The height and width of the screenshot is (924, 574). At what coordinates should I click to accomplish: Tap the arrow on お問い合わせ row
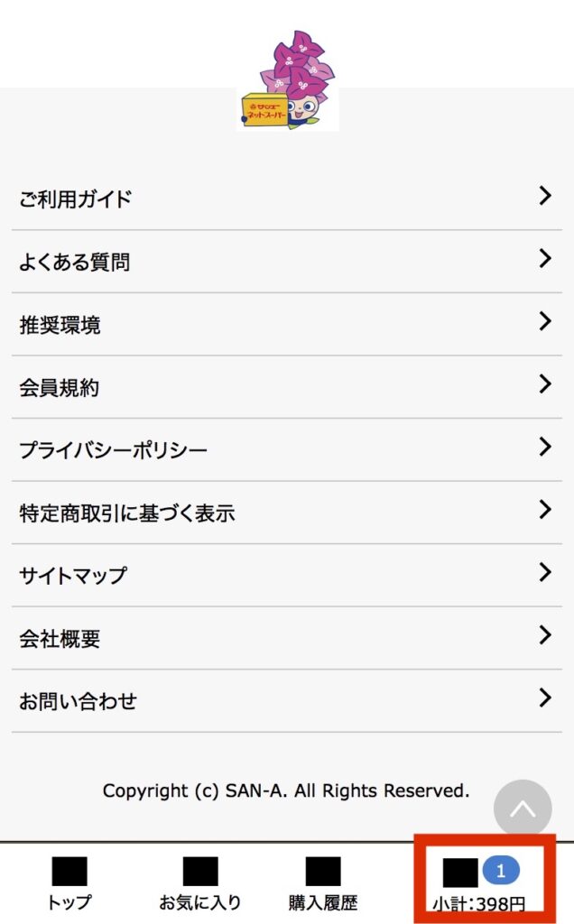click(544, 698)
